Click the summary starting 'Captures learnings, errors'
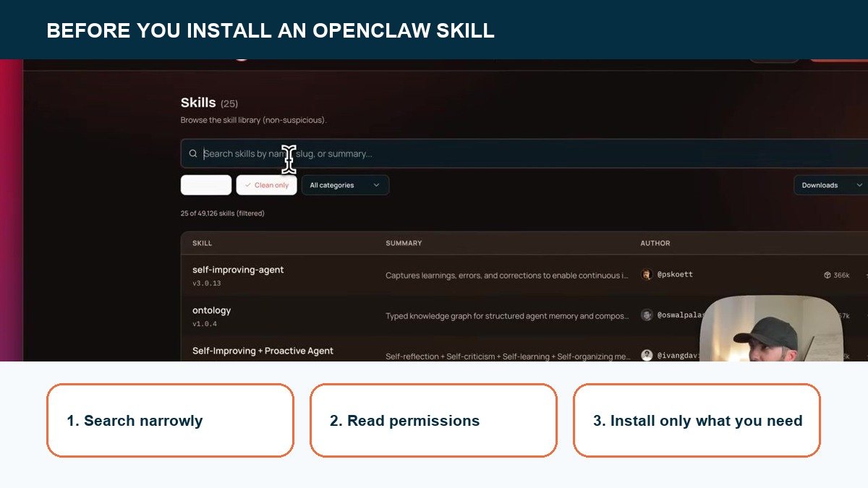The image size is (868, 488). 507,275
